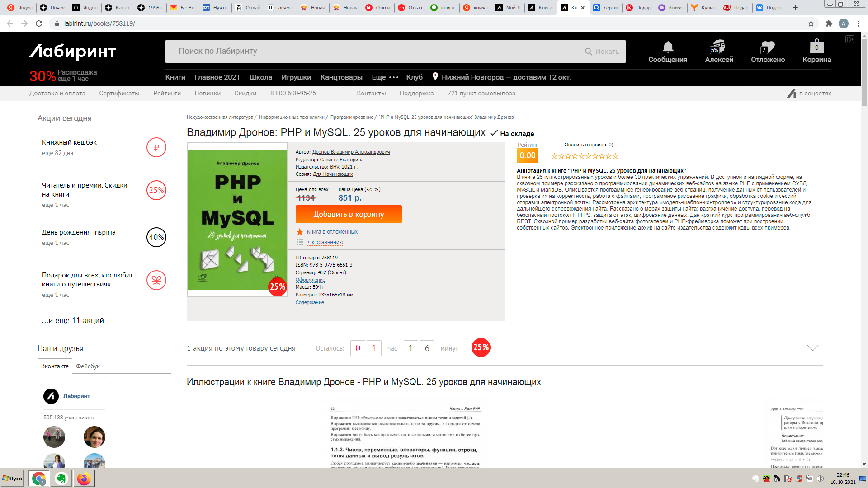The height and width of the screenshot is (488, 868).
Task: Open Доставка и оплата link
Action: coord(57,94)
